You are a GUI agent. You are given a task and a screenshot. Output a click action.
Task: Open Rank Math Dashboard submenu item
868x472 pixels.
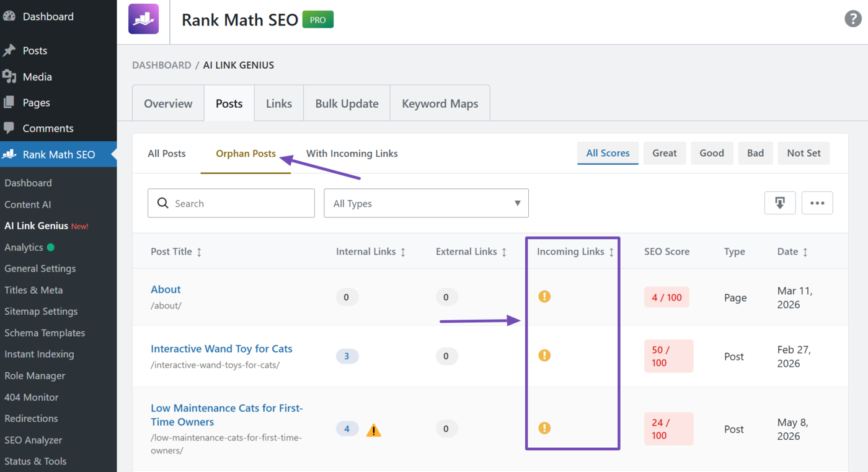(x=28, y=183)
